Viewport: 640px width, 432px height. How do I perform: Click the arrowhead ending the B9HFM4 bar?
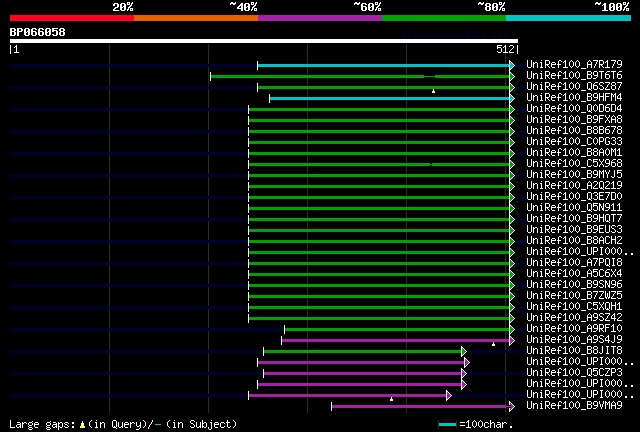(512, 98)
